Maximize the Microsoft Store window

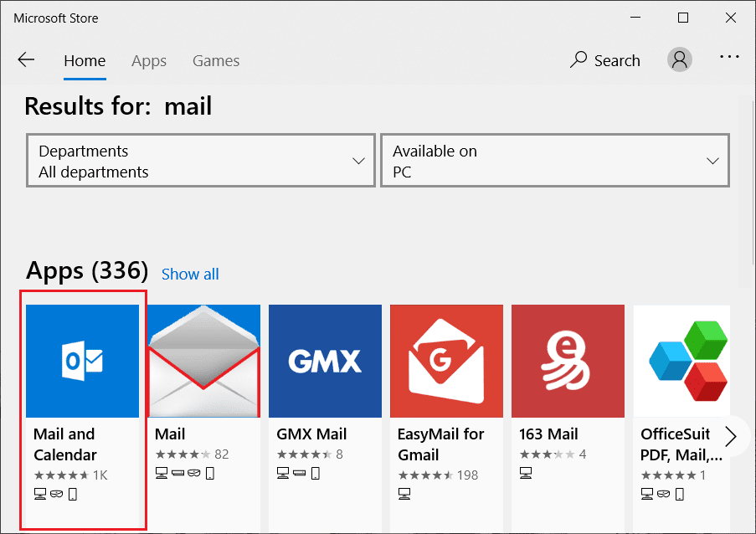pyautogui.click(x=682, y=18)
